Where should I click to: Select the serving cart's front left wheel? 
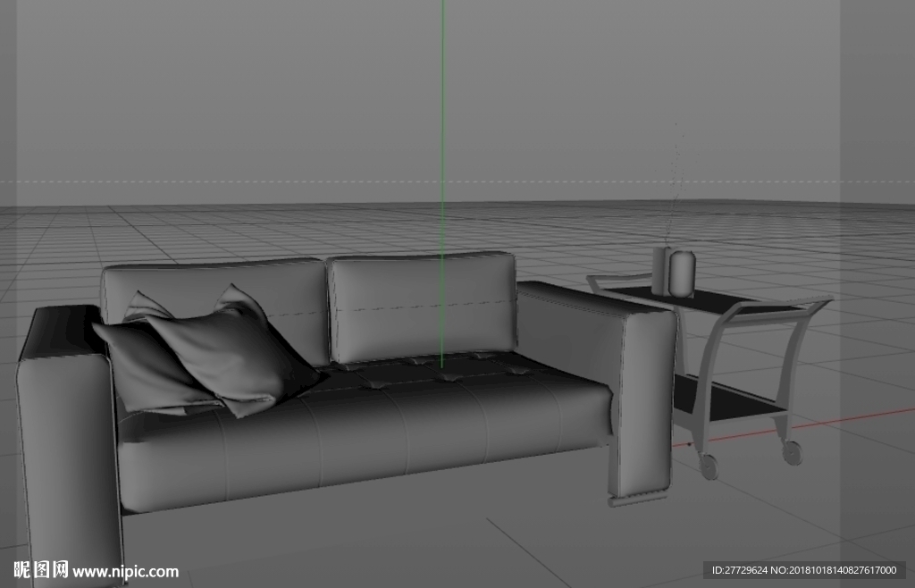click(709, 466)
